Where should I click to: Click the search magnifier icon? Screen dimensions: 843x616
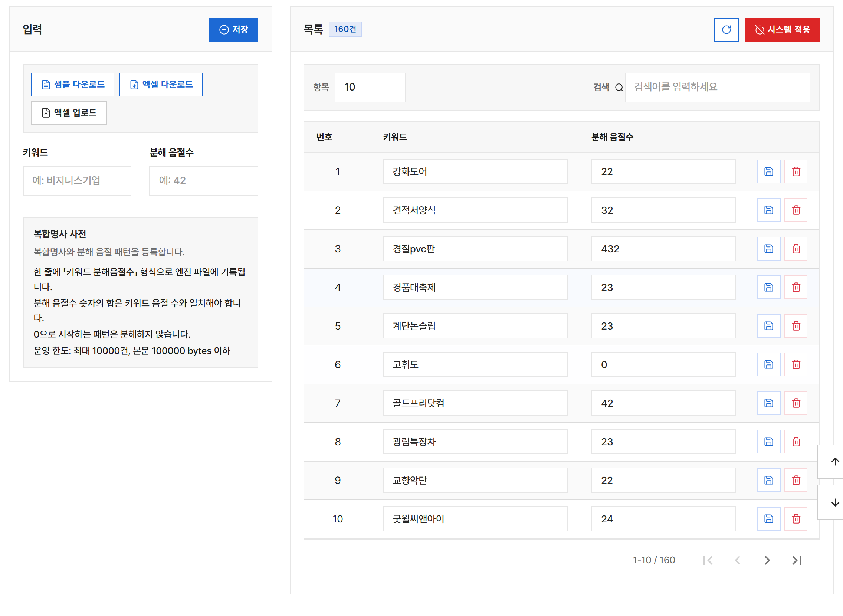pyautogui.click(x=619, y=88)
